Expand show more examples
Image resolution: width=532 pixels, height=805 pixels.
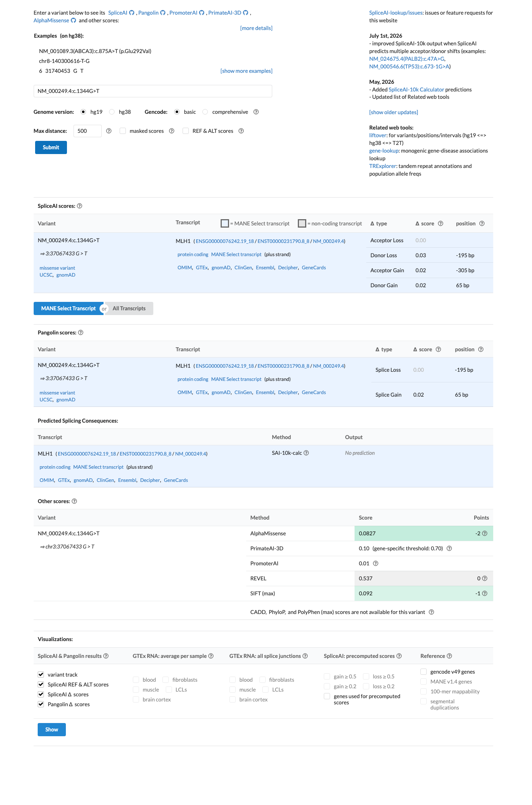(246, 71)
